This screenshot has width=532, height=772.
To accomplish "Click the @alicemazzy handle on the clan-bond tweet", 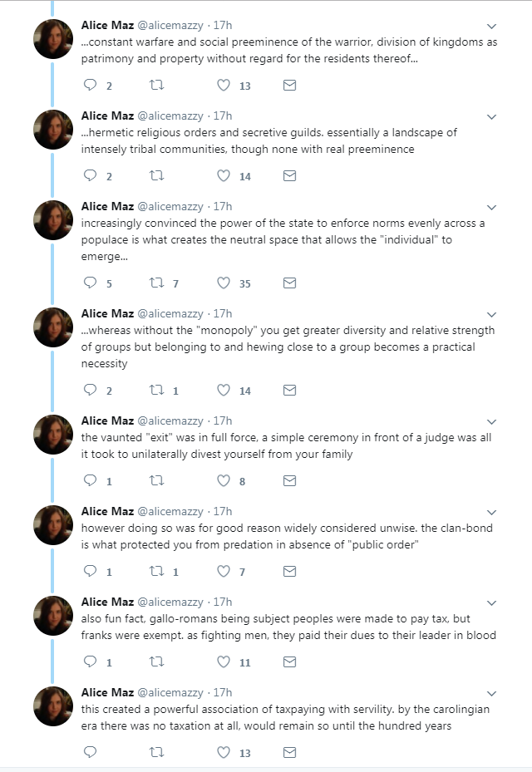I will click(170, 511).
